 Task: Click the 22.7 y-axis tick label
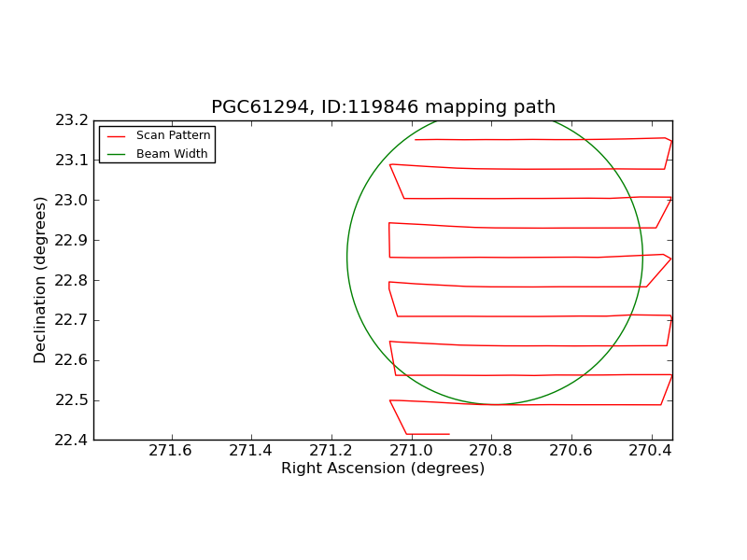[72, 320]
